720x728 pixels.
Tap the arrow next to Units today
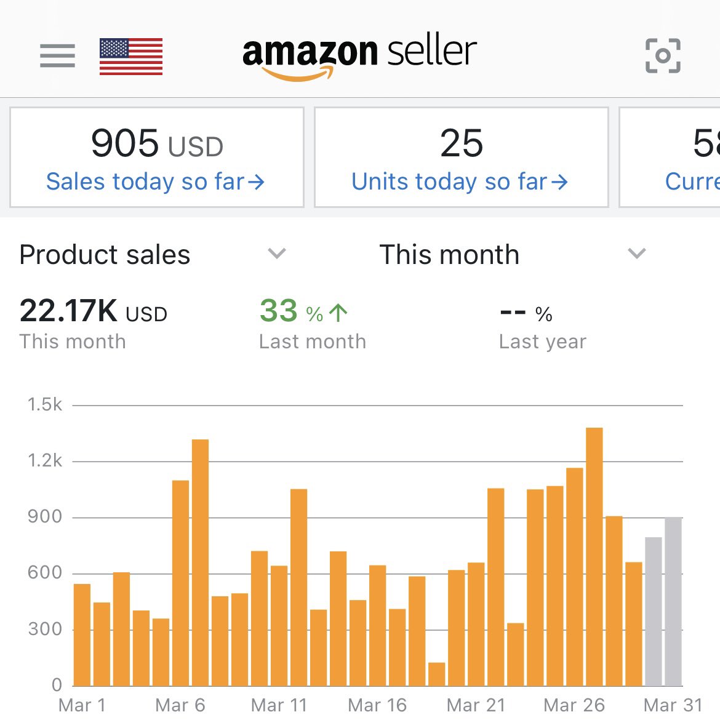(x=559, y=182)
